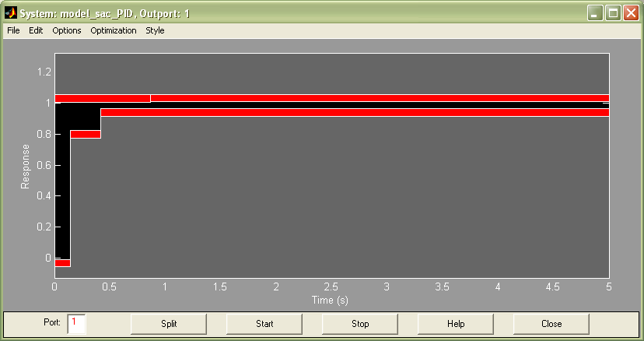Image resolution: width=644 pixels, height=341 pixels.
Task: Select the long lower red bound below 1
Action: [355, 112]
